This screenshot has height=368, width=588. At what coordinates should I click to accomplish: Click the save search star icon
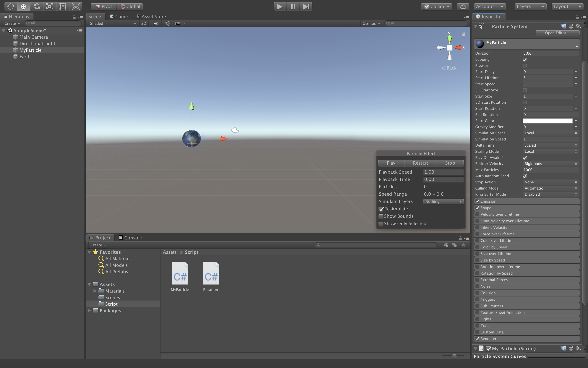tap(463, 245)
